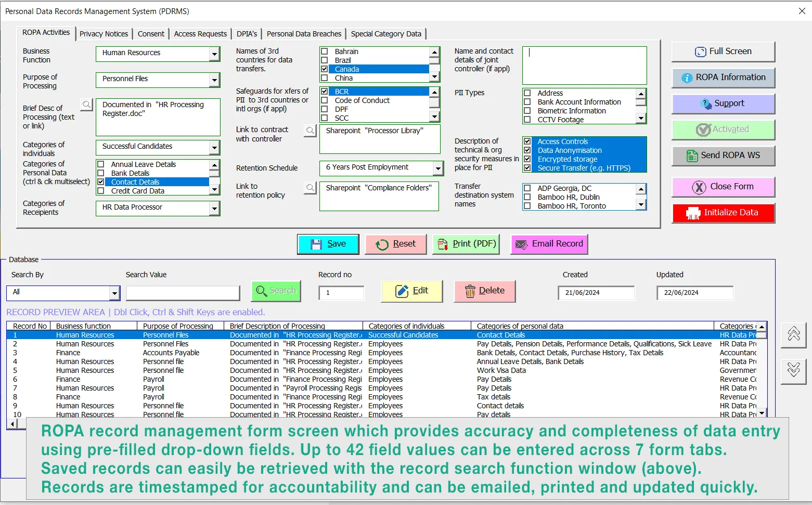This screenshot has width=812, height=505.
Task: Open the Business Function dropdown
Action: click(214, 54)
